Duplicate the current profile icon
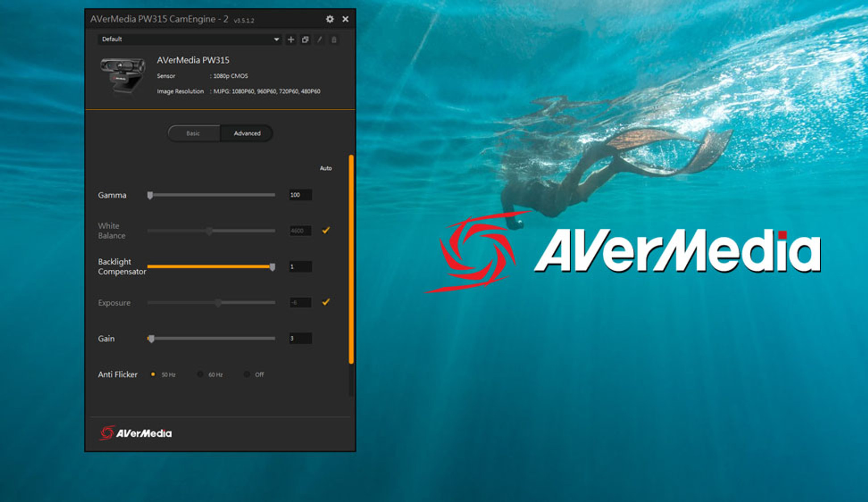The height and width of the screenshot is (502, 868). pyautogui.click(x=305, y=39)
